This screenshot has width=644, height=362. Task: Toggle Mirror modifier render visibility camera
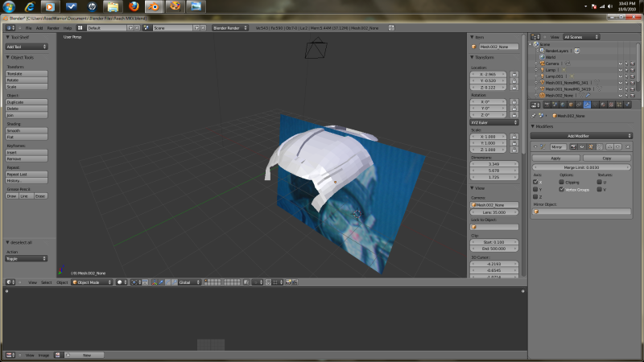(x=573, y=146)
